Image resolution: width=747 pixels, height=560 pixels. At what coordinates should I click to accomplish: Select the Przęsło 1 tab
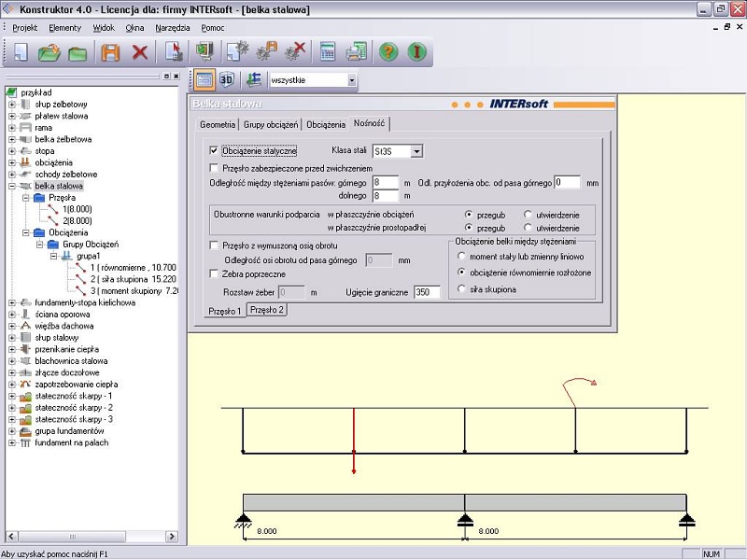pos(225,311)
